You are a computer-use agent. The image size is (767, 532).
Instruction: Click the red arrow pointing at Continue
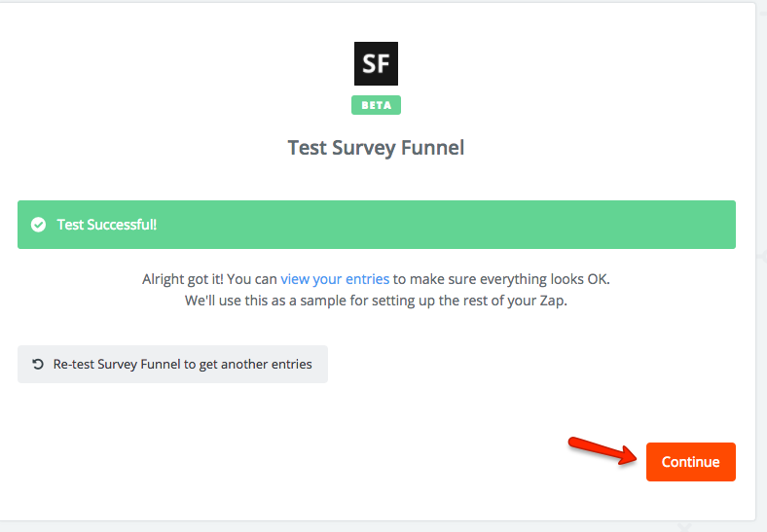(x=597, y=451)
